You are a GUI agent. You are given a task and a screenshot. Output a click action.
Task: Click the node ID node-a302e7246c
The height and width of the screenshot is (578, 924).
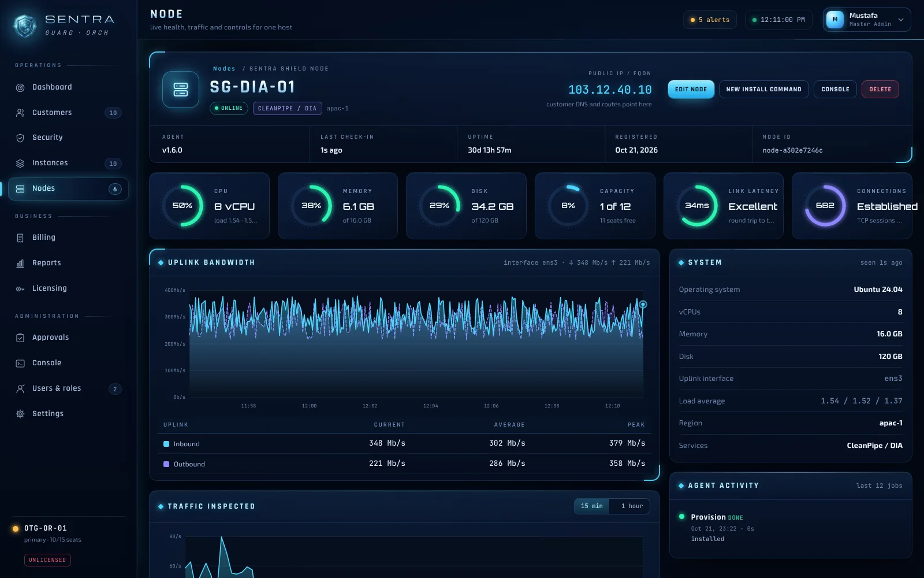[792, 150]
